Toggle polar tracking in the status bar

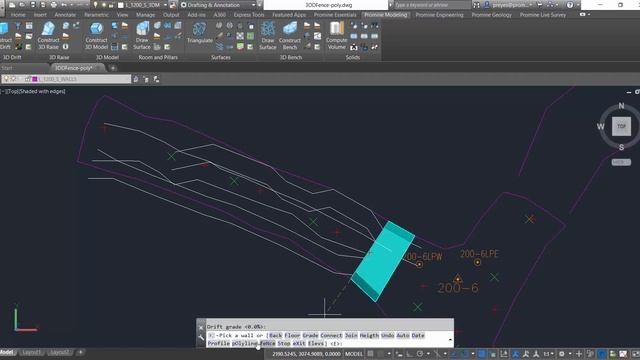420,354
